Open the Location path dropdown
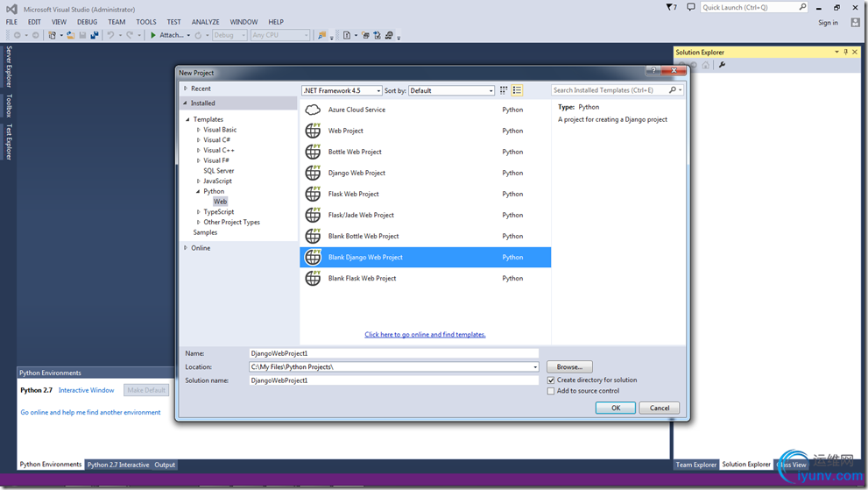868x490 pixels. pos(535,367)
